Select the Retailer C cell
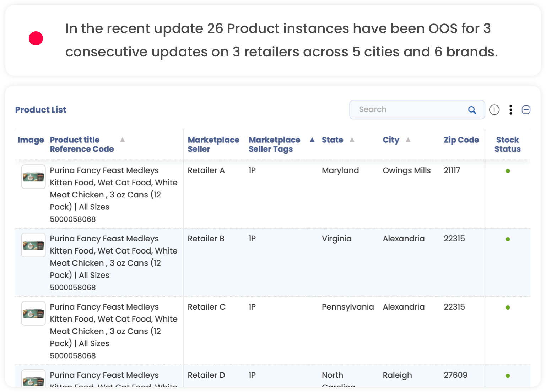The height and width of the screenshot is (392, 546). click(x=206, y=307)
